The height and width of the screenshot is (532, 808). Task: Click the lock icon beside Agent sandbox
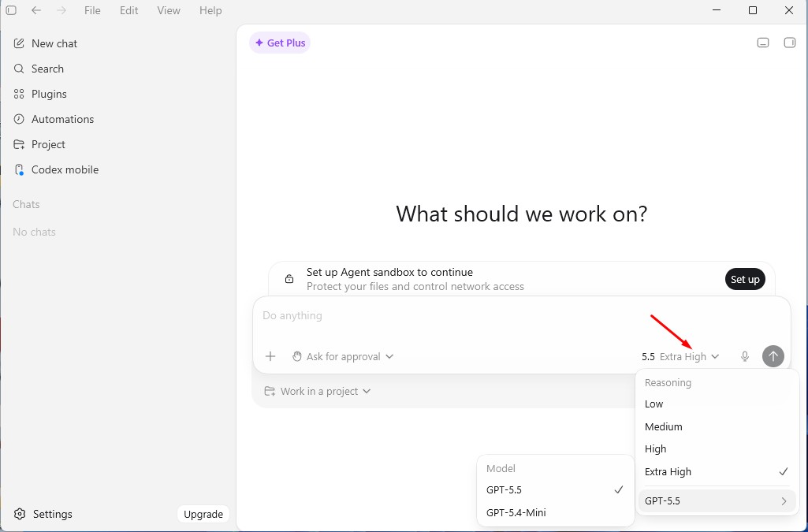coord(289,279)
